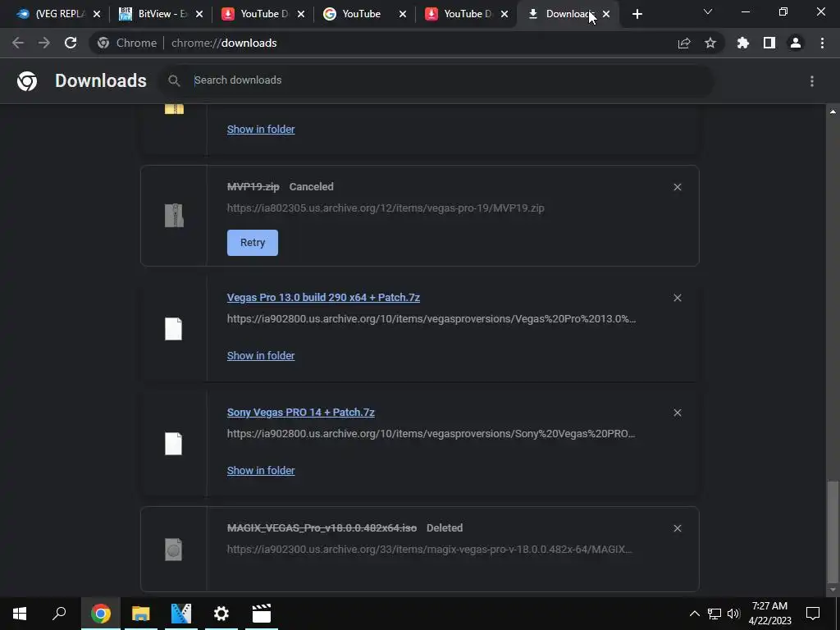Remove Vegas Pro 13.0 entry from list
The width and height of the screenshot is (840, 630).
(x=678, y=298)
